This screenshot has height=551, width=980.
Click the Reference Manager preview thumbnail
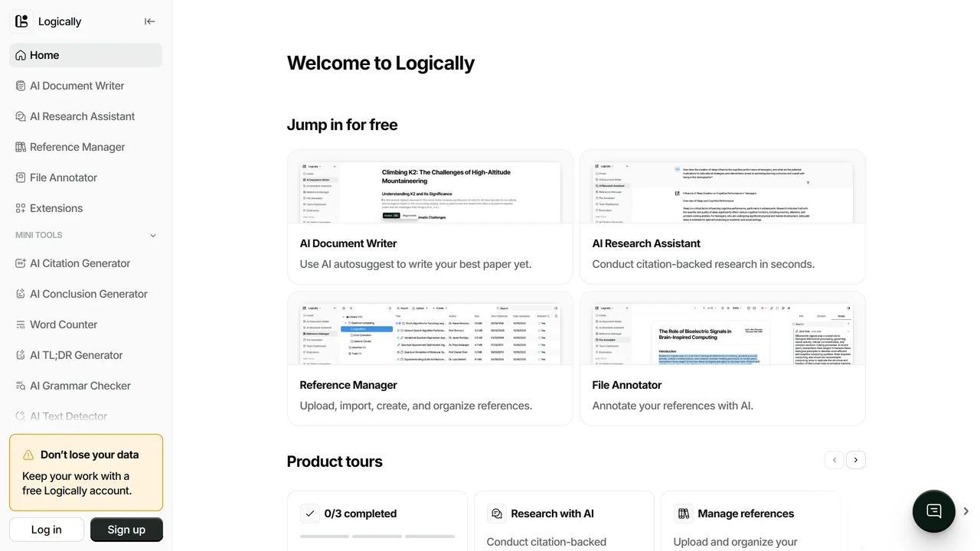tap(430, 334)
